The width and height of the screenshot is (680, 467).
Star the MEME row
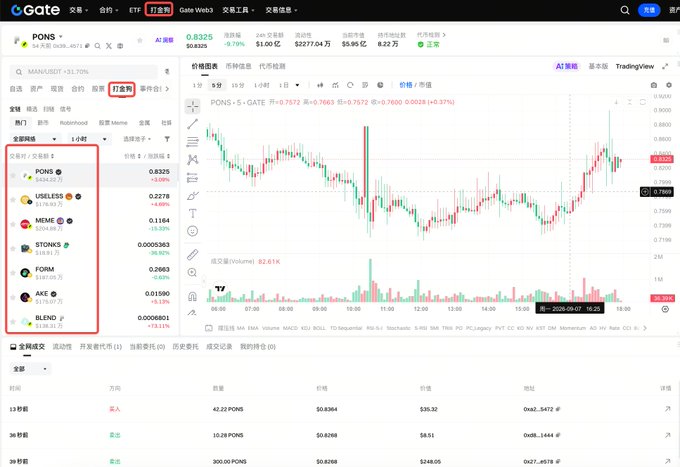[13, 224]
